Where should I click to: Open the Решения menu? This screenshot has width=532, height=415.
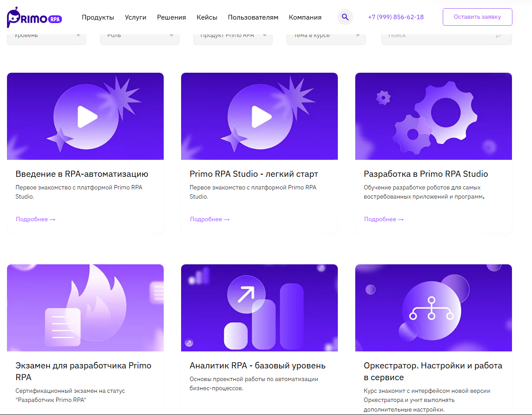(x=172, y=17)
